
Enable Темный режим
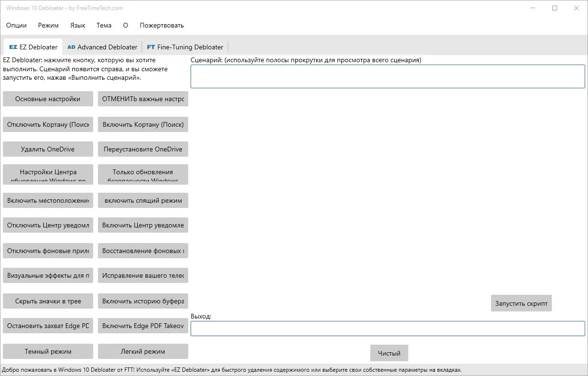pos(48,351)
